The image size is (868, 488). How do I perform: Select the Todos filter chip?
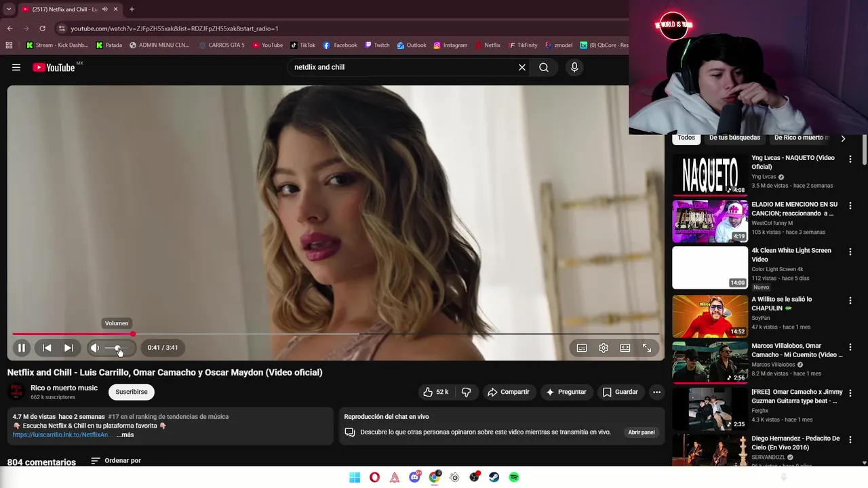(x=686, y=138)
